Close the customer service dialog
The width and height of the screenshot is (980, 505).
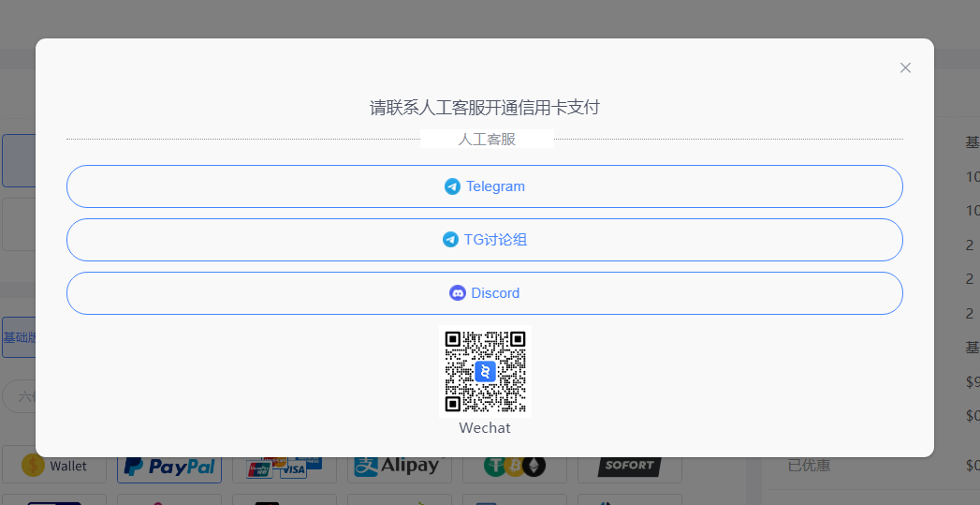[x=905, y=67]
